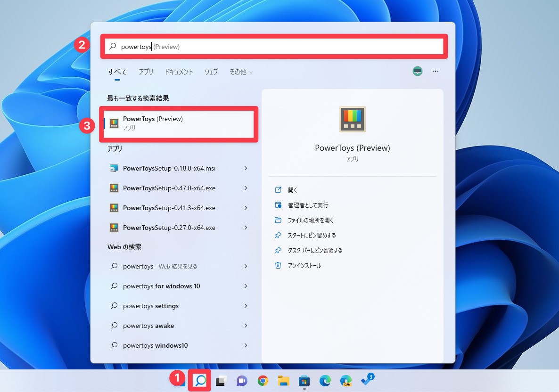The width and height of the screenshot is (559, 392).
Task: Select PowerToysSetup-0.47.0-x64.exe result text
Action: [x=169, y=188]
